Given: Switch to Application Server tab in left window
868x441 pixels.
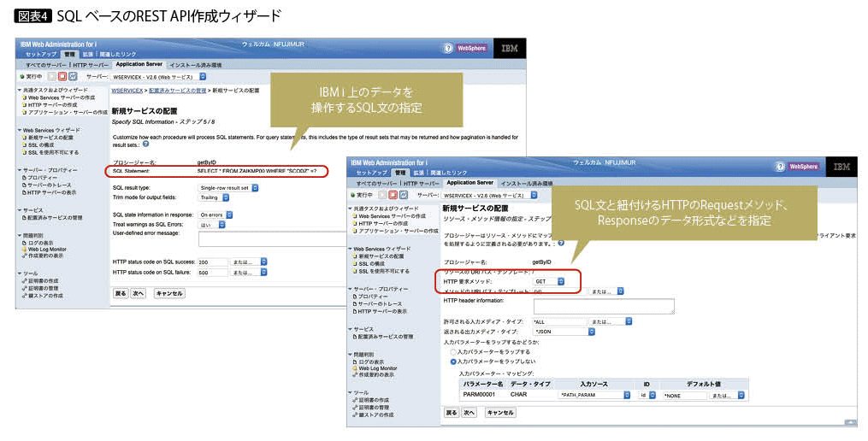Looking at the screenshot, I should pyautogui.click(x=139, y=64).
